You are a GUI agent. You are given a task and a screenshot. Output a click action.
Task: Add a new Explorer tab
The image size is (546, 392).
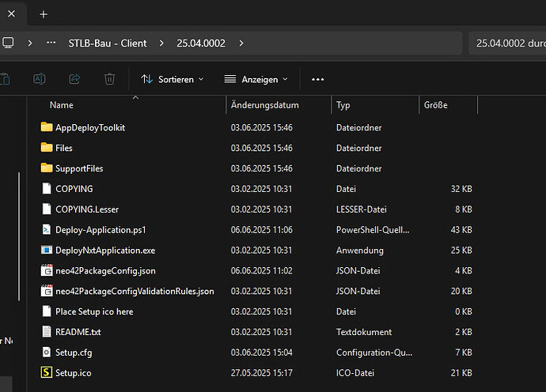coord(44,14)
